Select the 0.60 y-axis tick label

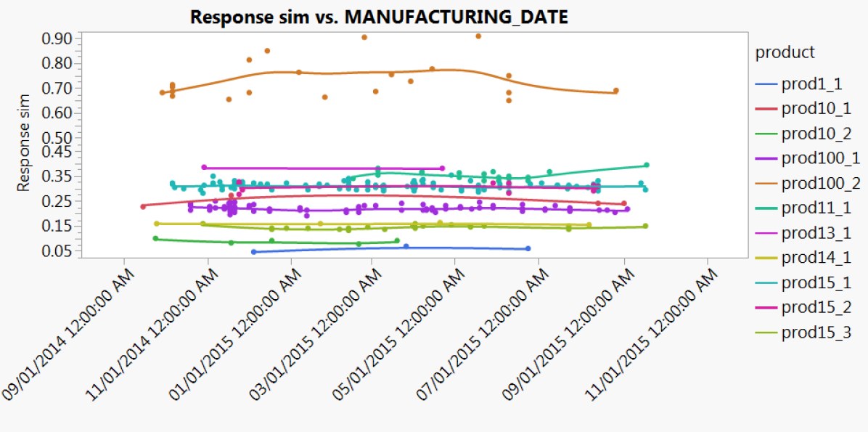(57, 113)
